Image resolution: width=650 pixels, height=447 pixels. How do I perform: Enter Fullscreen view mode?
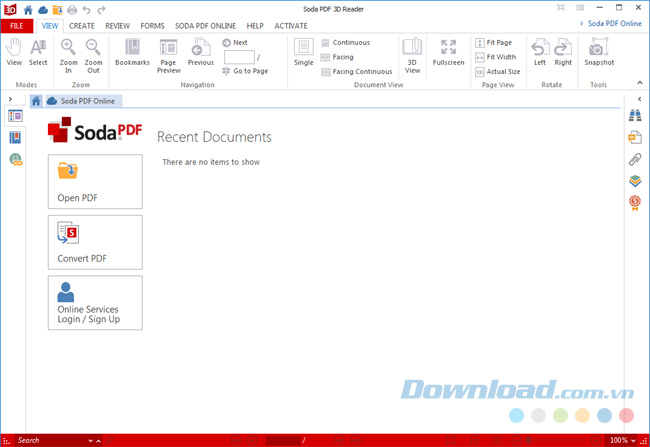[448, 51]
